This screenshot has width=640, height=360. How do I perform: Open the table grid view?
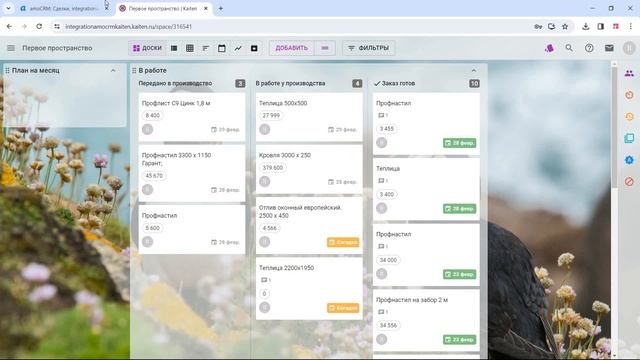(190, 48)
